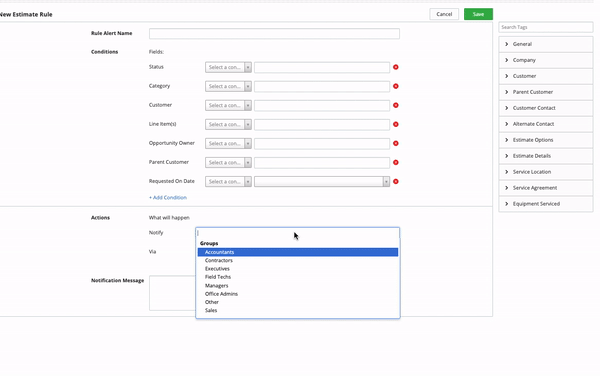
Task: Select Managers from the Groups list
Action: 298,286
